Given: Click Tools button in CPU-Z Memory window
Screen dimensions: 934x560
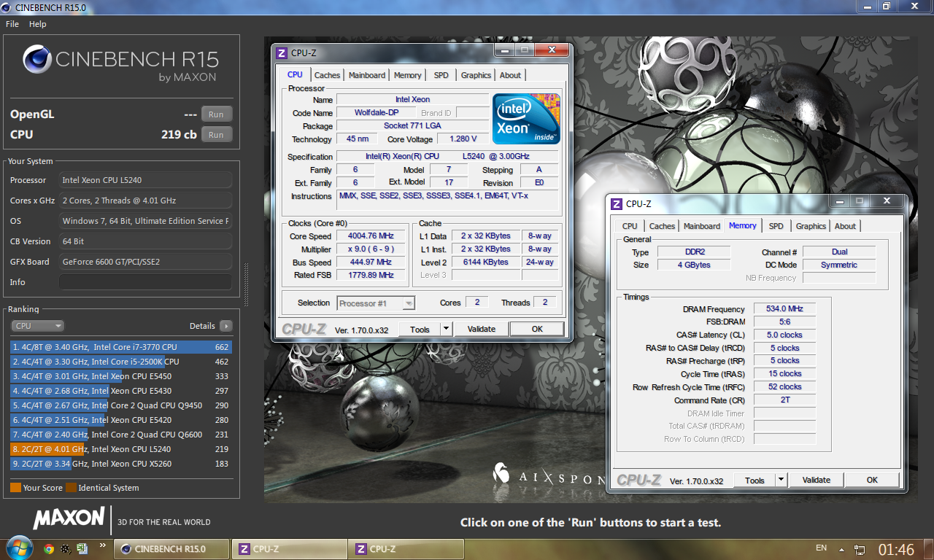Looking at the screenshot, I should click(x=754, y=480).
